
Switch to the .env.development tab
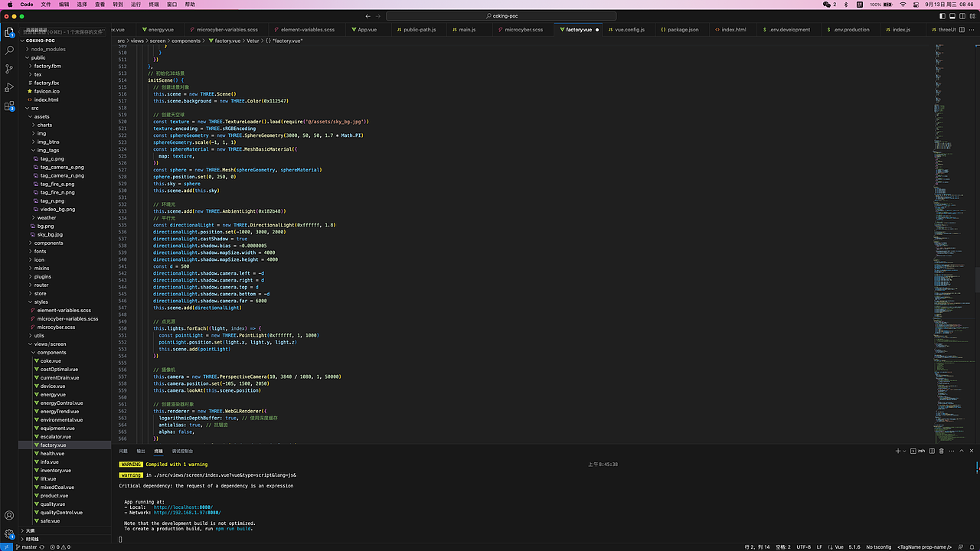click(787, 30)
